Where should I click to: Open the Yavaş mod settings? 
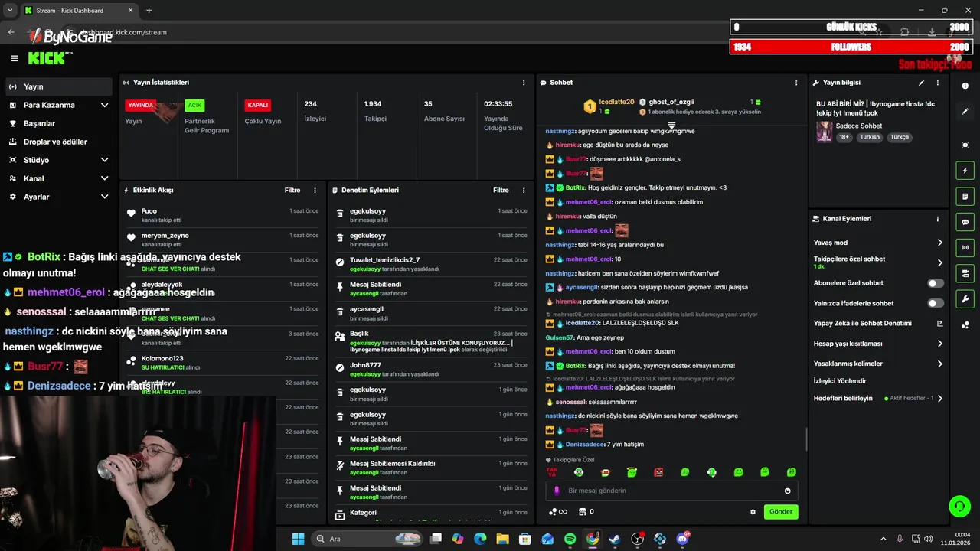click(878, 243)
